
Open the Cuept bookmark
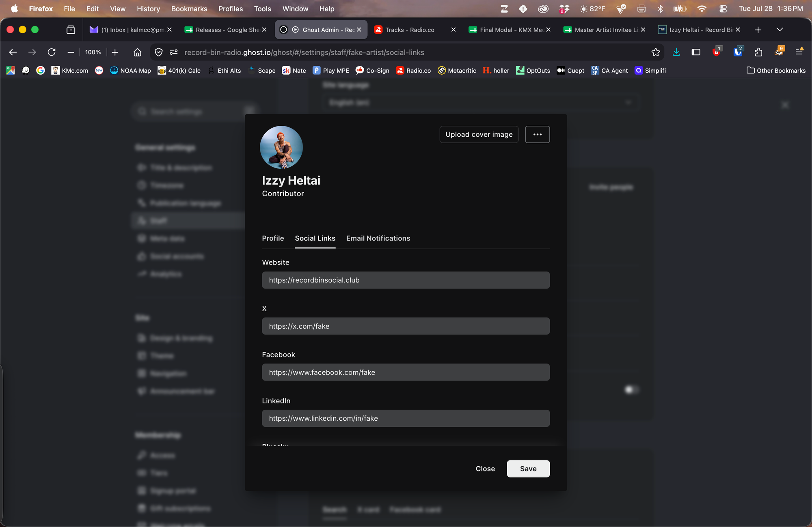(570, 70)
